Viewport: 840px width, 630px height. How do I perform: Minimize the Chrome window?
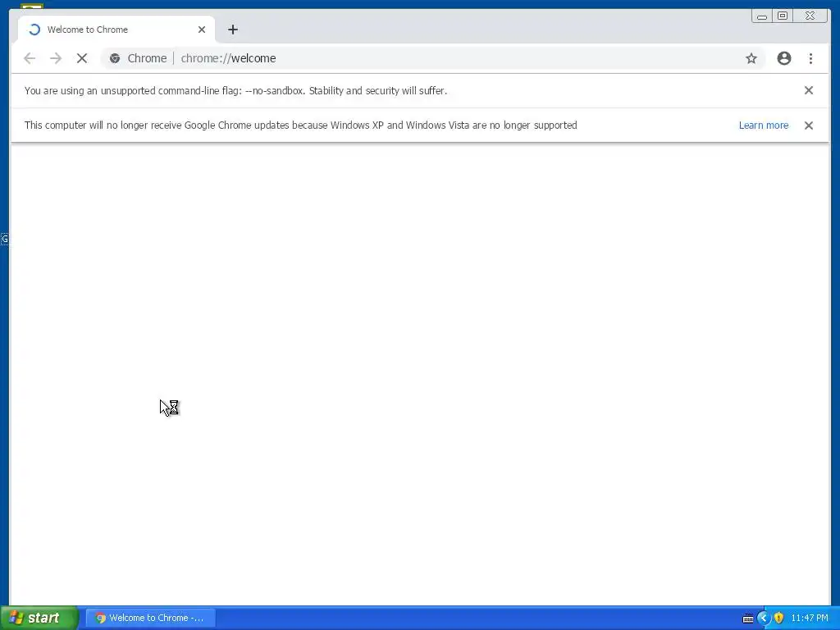point(762,16)
